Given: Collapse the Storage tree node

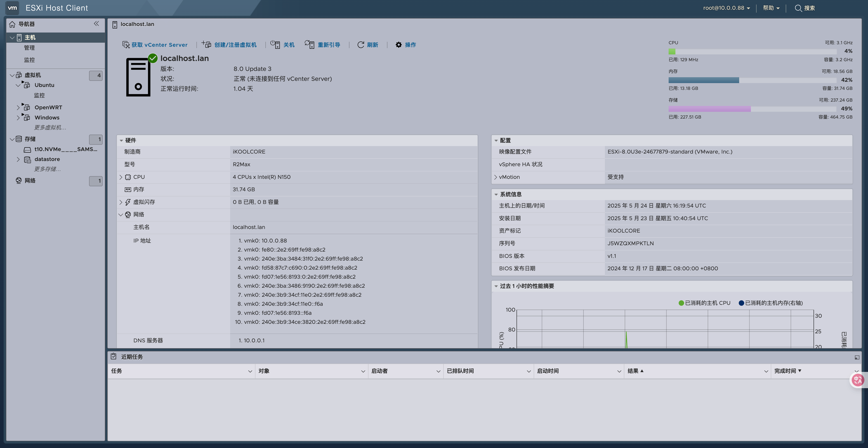Looking at the screenshot, I should [12, 139].
